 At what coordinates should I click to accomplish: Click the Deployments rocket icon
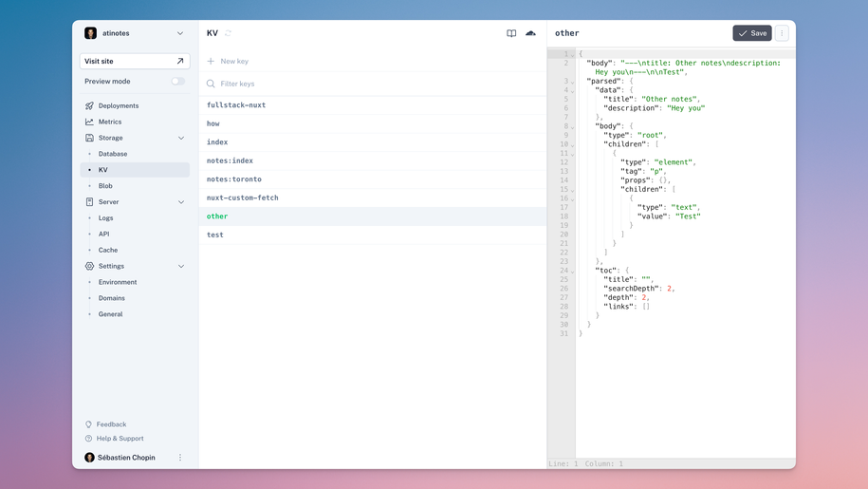(x=89, y=106)
